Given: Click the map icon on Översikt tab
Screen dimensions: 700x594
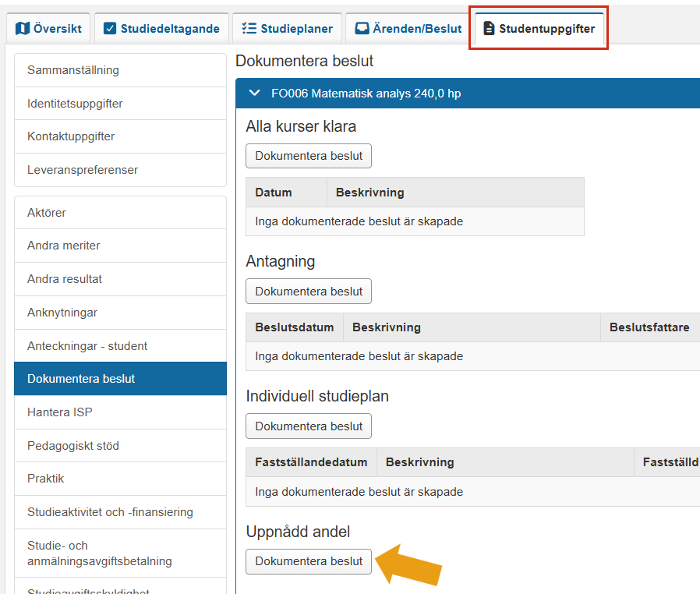Looking at the screenshot, I should (x=23, y=29).
